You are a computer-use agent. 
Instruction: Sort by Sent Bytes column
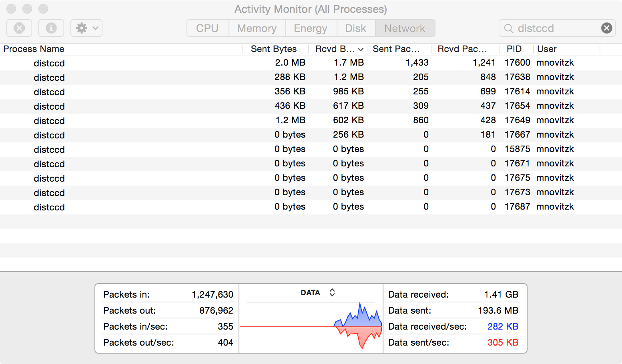point(274,49)
